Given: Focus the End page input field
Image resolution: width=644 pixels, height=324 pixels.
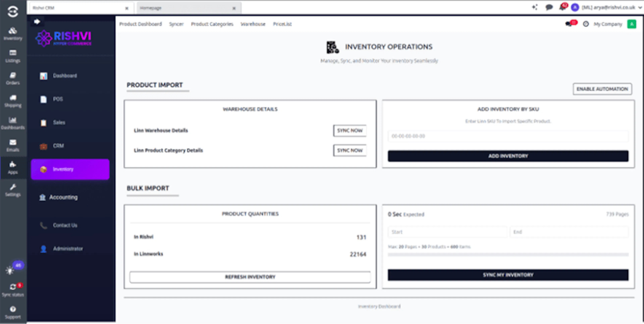Looking at the screenshot, I should [x=569, y=232].
